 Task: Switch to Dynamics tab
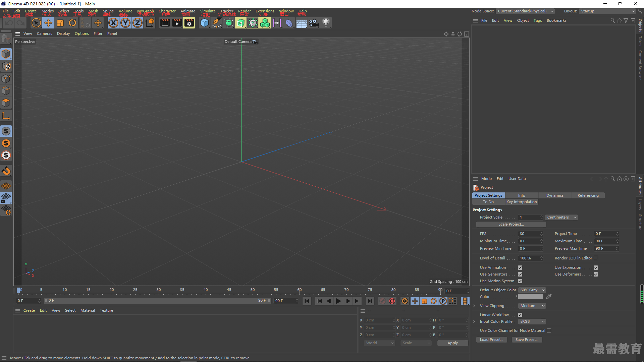555,195
